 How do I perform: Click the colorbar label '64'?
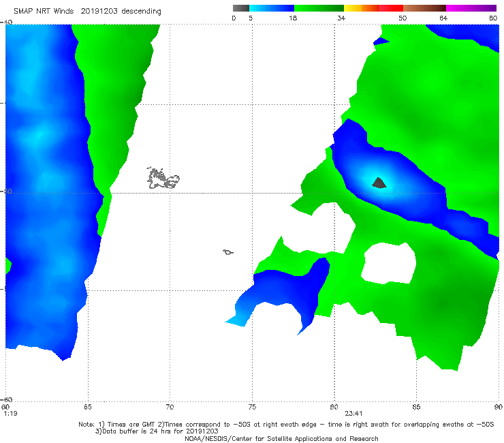pyautogui.click(x=443, y=18)
